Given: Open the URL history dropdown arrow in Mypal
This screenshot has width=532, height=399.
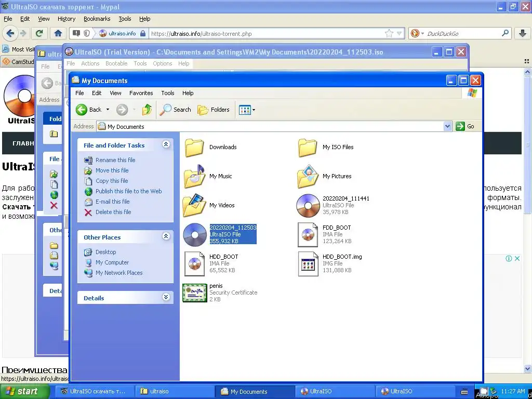Looking at the screenshot, I should click(400, 33).
